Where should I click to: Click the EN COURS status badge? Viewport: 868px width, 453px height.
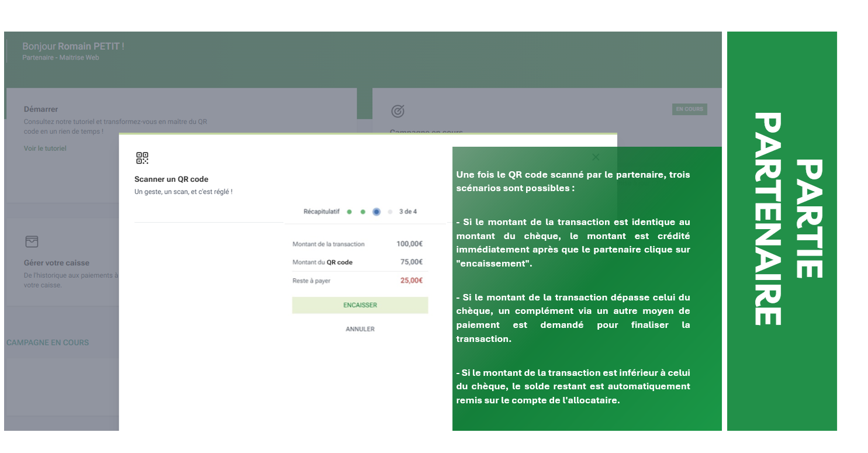tap(689, 109)
